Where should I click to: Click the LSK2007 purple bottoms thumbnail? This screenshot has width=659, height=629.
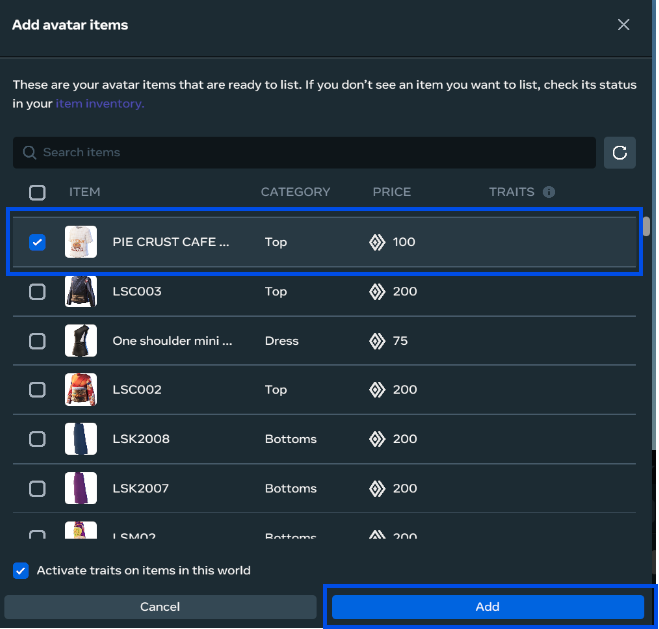pyautogui.click(x=81, y=488)
